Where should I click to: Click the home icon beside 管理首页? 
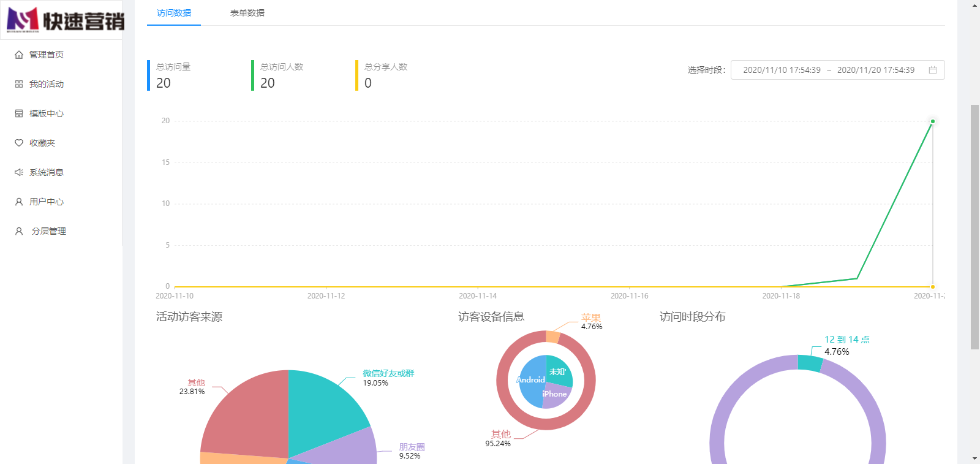click(19, 55)
